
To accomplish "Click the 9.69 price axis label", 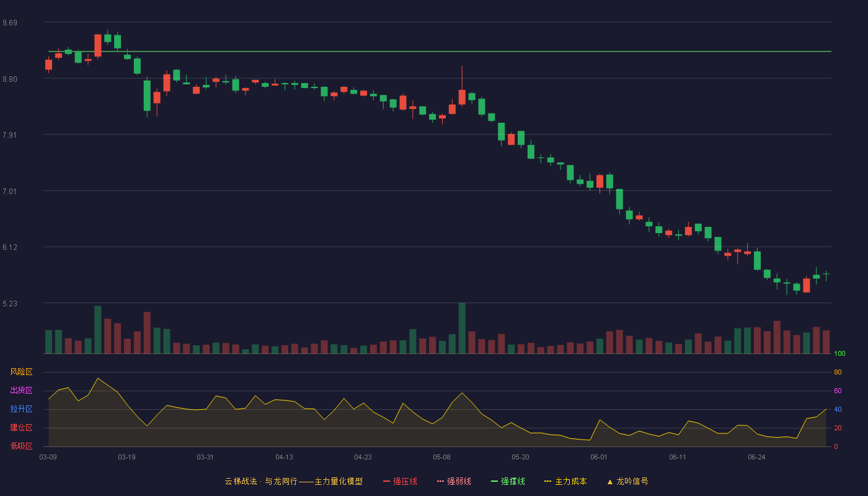I will (10, 23).
